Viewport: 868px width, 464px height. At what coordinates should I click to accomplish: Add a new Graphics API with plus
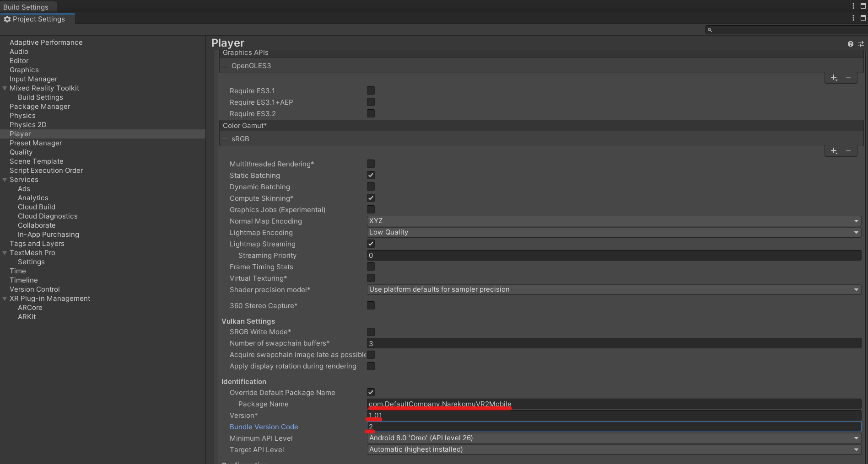834,78
